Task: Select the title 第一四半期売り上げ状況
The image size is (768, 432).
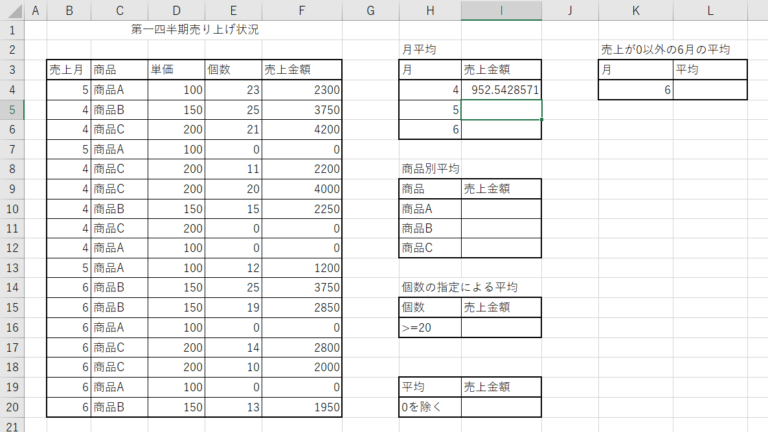Action: (195, 29)
